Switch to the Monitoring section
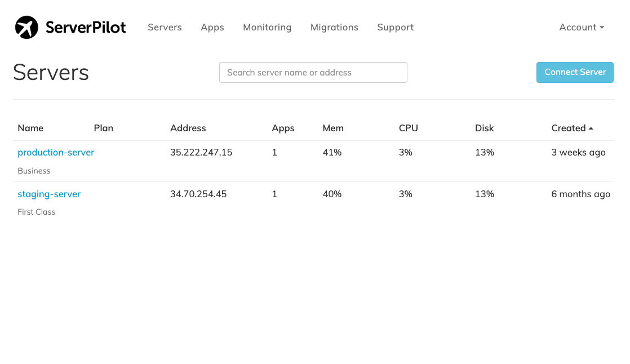Viewport: 630px width, 364px height. [267, 27]
